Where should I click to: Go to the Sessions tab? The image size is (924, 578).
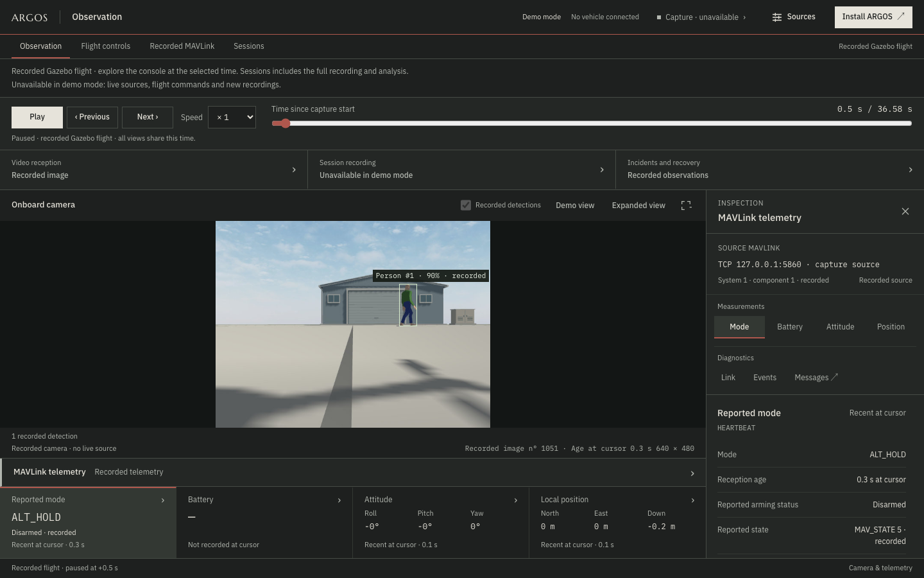[249, 46]
